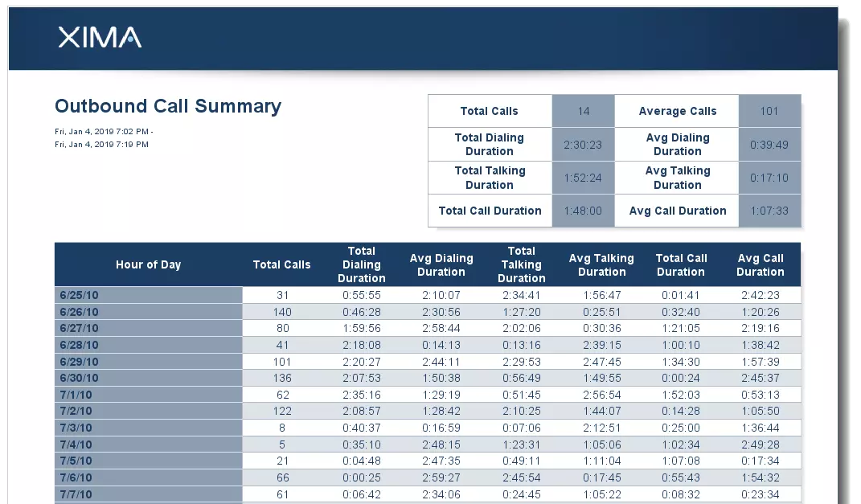Click the Total Calls summary value 14
This screenshot has width=861, height=504.
[583, 111]
